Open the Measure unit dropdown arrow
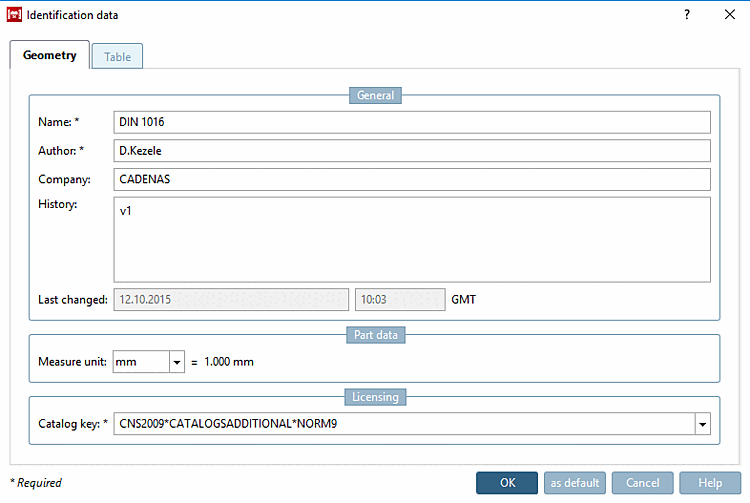 (x=176, y=362)
